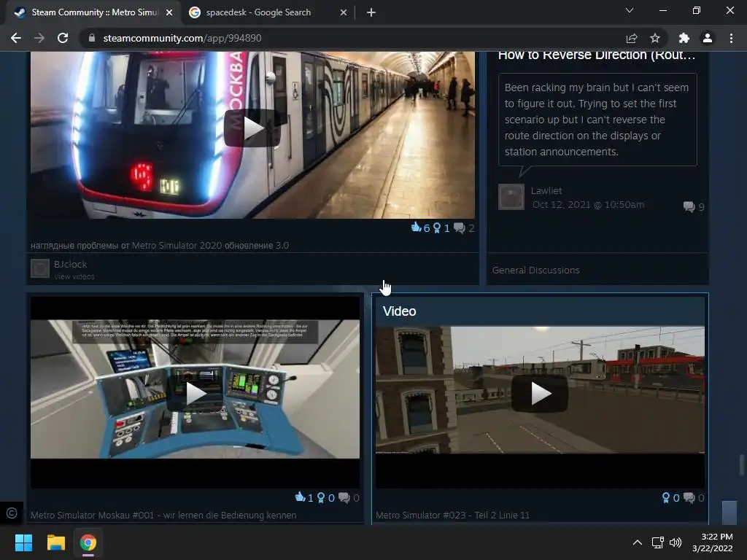The image size is (747, 560).
Task: Click the volume speaker icon in tray
Action: click(675, 542)
